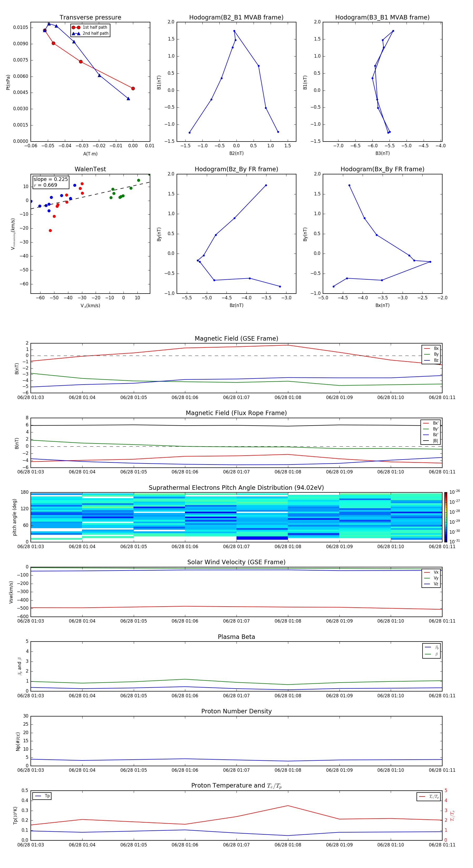Screen dimensions: 473x868
Task: Click the lowest red dot in WalenTest plot
Action: click(50, 230)
